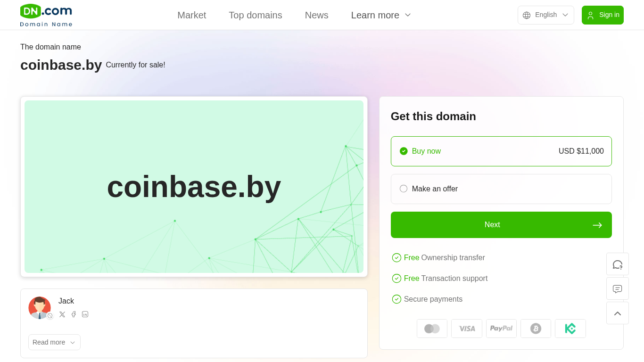The image size is (644, 362).
Task: Expand seller details with Read more
Action: coord(54,342)
